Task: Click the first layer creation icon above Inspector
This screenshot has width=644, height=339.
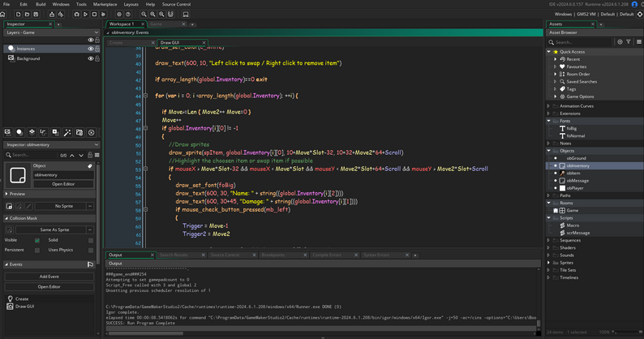Action: [x=8, y=132]
